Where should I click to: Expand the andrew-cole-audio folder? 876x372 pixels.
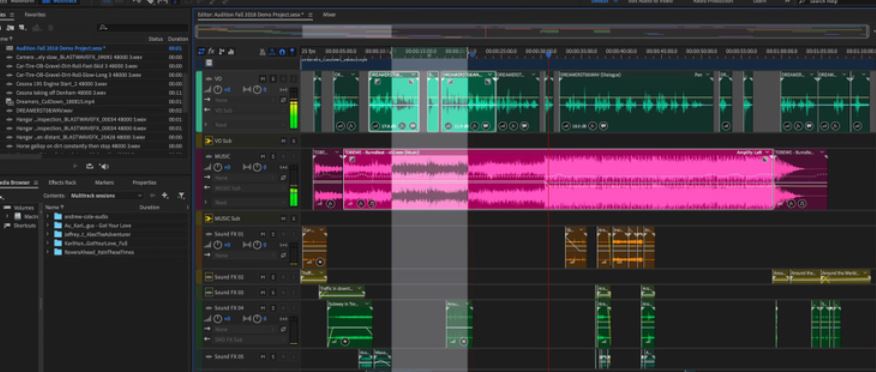click(x=47, y=216)
